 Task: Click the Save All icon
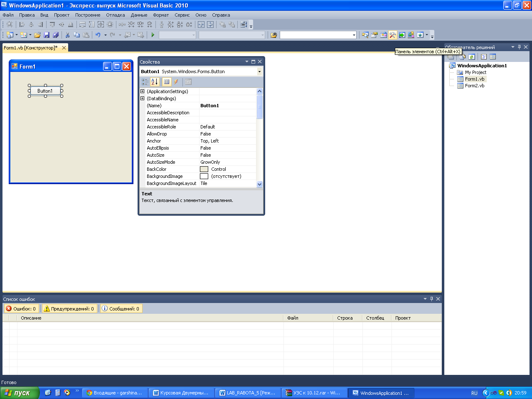pos(56,35)
